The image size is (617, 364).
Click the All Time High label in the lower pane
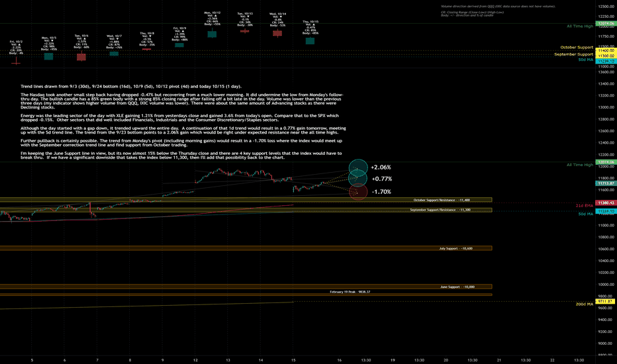point(580,165)
